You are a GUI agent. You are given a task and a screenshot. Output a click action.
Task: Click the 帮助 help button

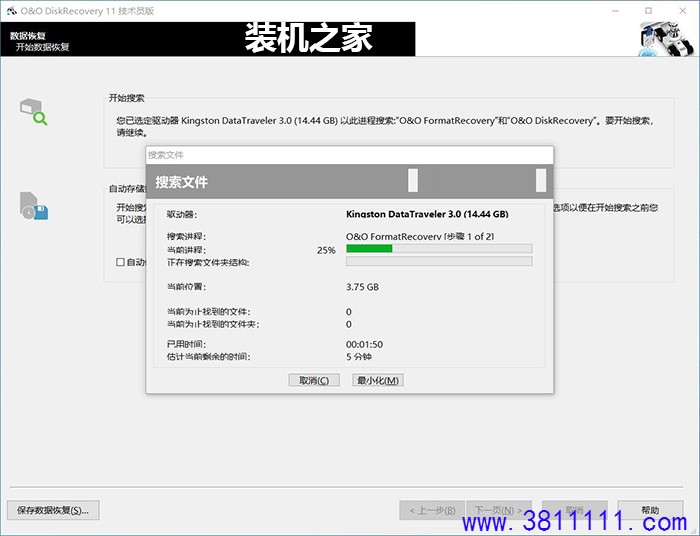click(x=650, y=510)
